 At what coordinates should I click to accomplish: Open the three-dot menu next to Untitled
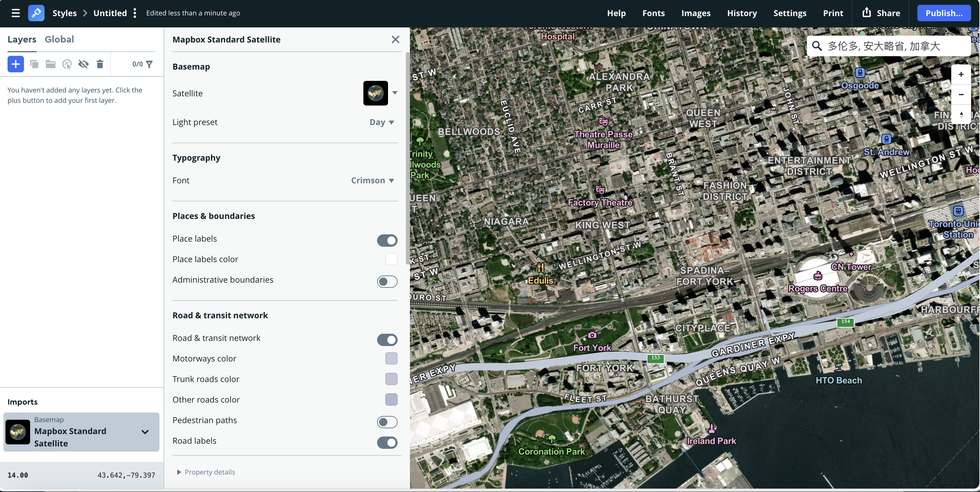pyautogui.click(x=135, y=13)
